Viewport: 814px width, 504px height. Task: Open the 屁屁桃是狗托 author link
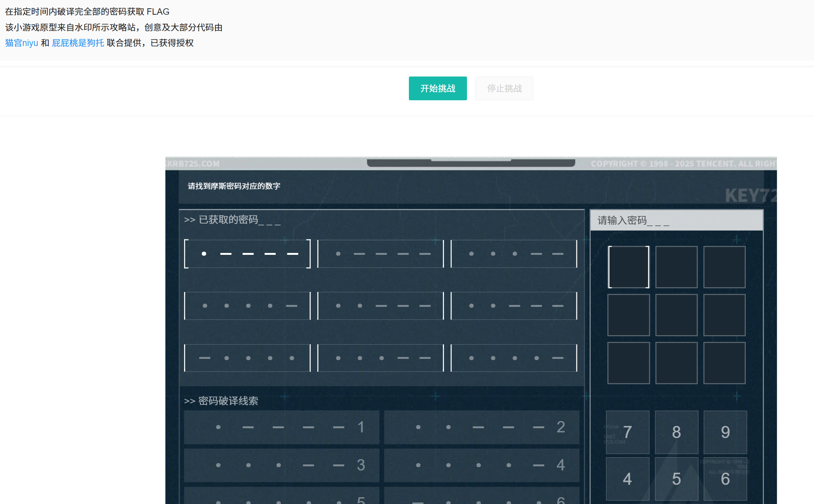[78, 43]
